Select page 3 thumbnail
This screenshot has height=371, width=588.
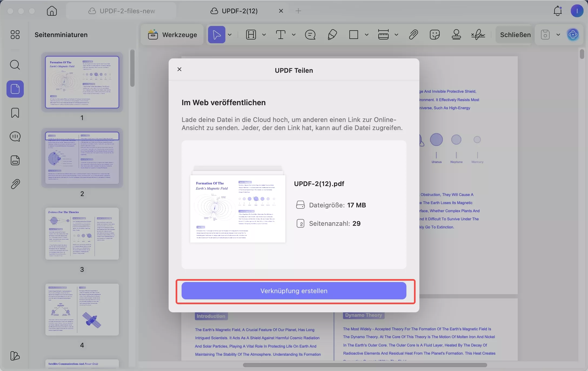[x=82, y=234]
